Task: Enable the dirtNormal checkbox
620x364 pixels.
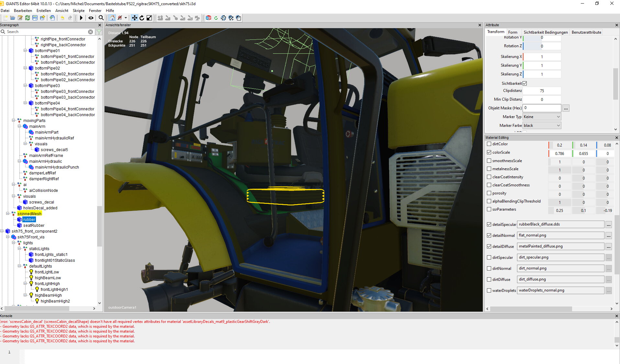Action: [x=489, y=268]
